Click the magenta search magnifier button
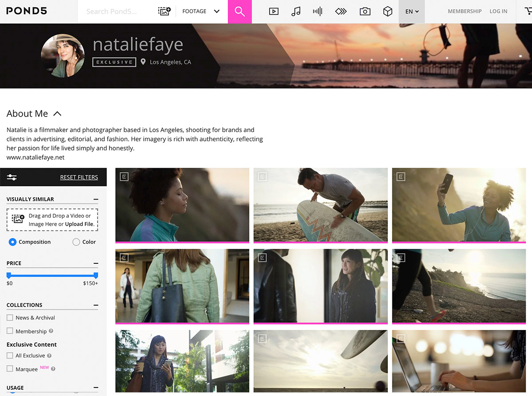Viewport: 532px width, 396px height. 240,12
